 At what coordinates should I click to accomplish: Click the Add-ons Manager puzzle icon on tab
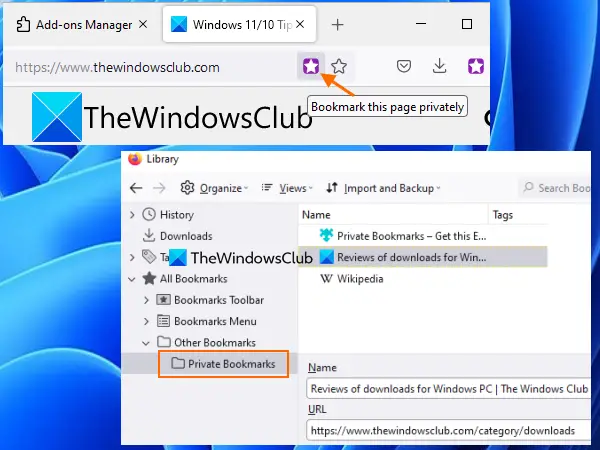coord(23,24)
